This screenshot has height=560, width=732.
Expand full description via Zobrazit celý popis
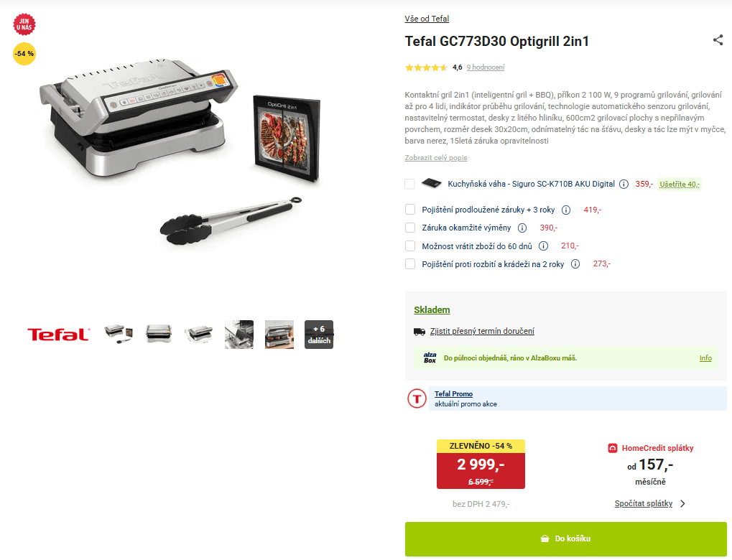(x=436, y=158)
